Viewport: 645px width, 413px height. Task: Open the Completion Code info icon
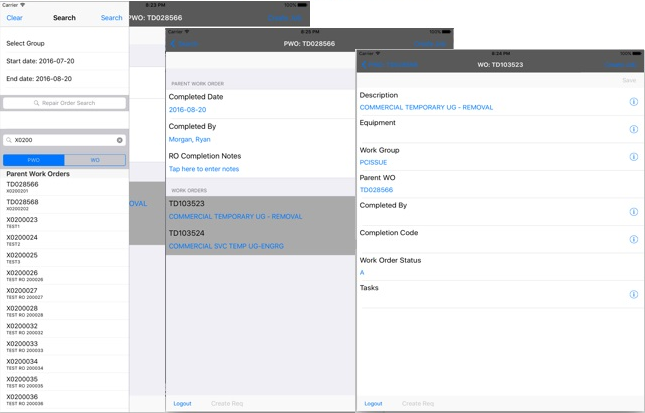tap(633, 239)
